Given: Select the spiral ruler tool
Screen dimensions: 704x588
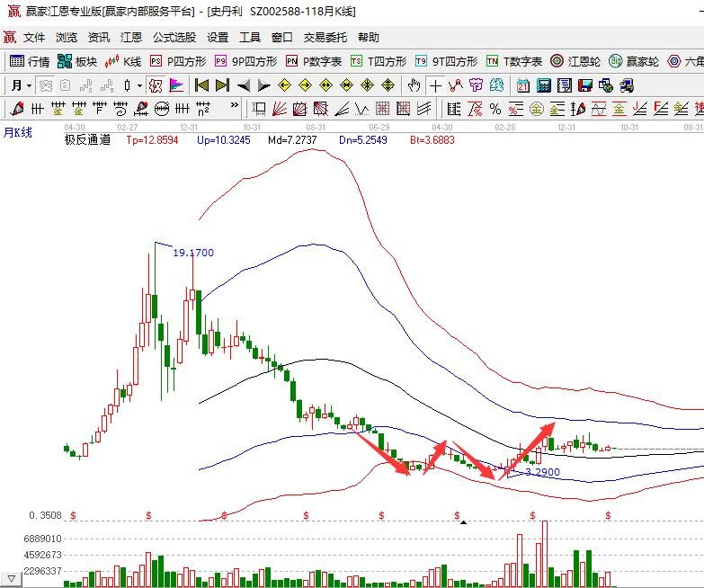Looking at the screenshot, I should tap(120, 109).
